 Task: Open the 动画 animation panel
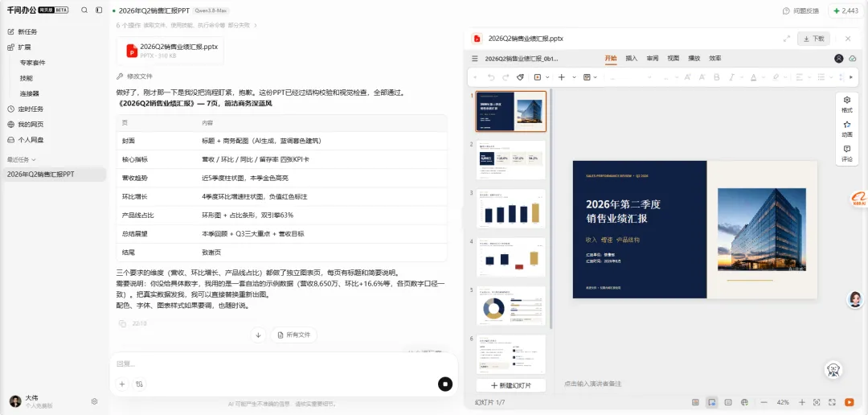tap(847, 129)
